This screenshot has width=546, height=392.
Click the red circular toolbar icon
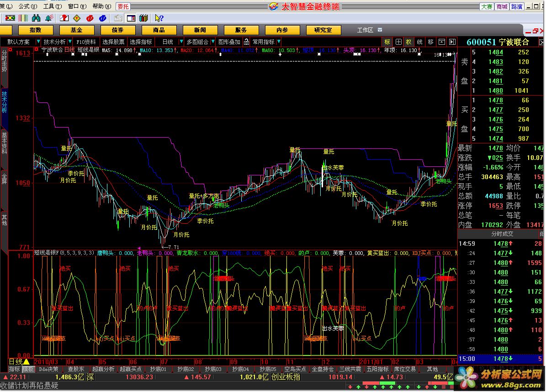pyautogui.click(x=90, y=18)
